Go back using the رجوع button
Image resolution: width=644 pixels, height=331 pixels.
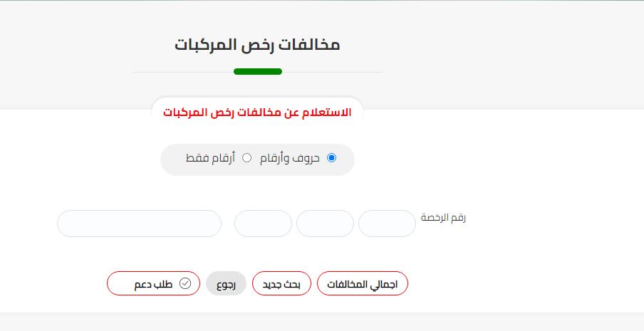[x=226, y=283]
